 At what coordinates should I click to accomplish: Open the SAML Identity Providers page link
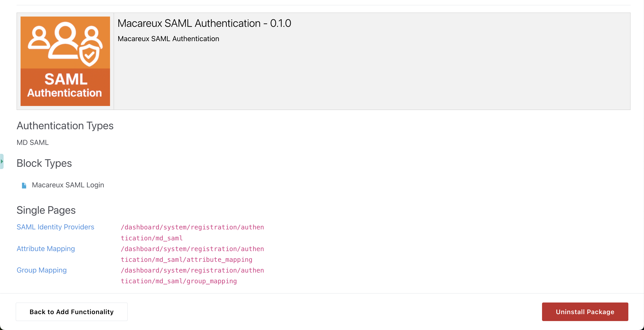point(55,227)
